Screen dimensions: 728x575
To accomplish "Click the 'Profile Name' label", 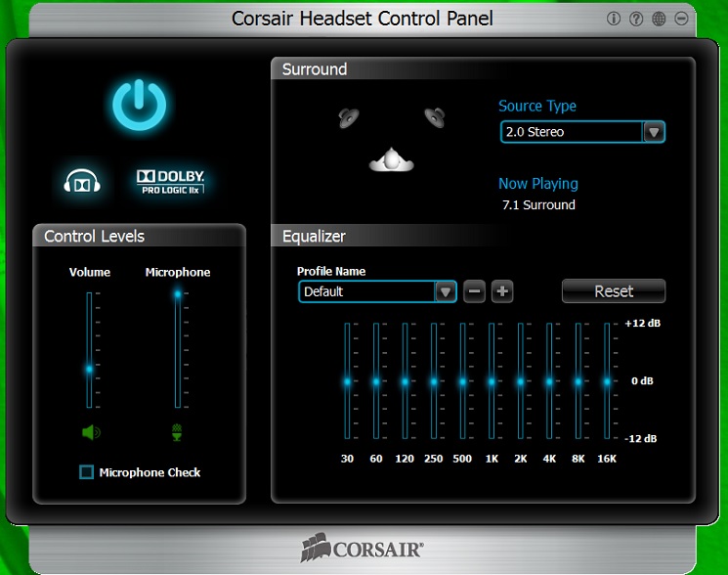I will [331, 271].
